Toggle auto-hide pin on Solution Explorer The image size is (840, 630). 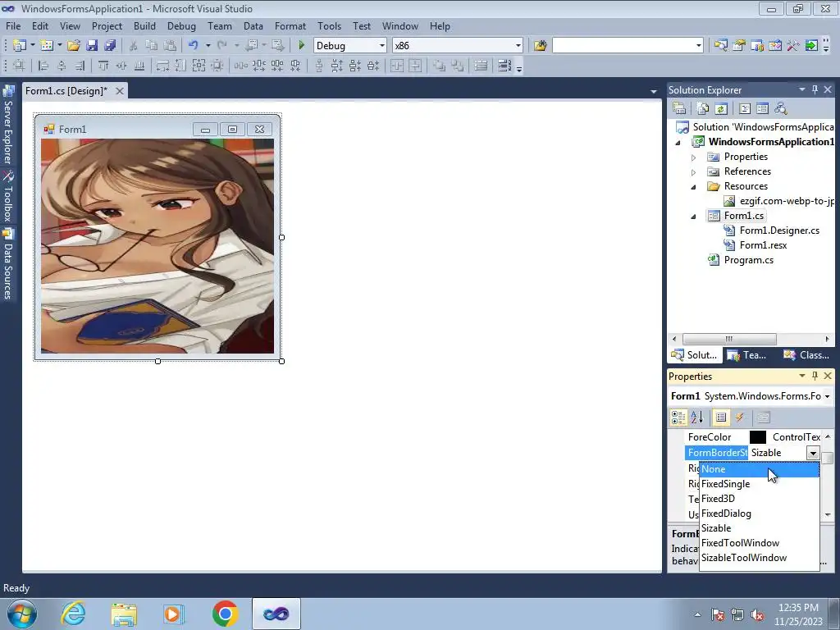coord(815,89)
